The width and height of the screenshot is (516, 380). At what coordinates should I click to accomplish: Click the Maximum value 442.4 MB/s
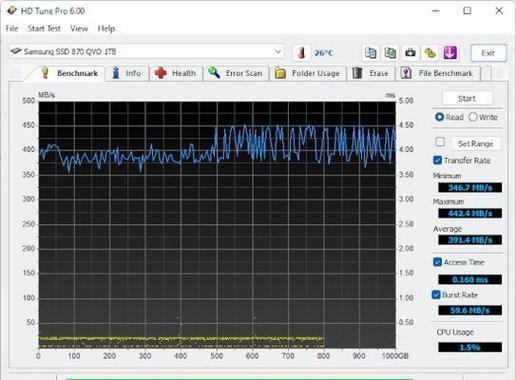pos(470,213)
